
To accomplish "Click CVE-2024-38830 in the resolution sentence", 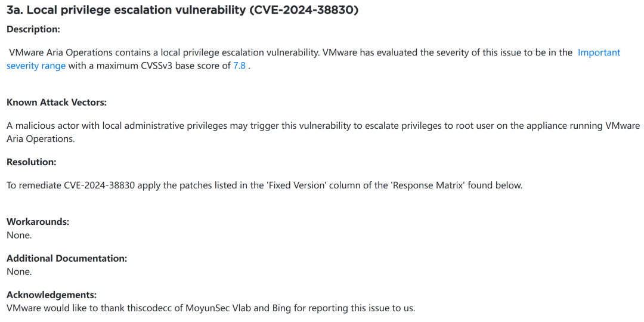I will pos(99,185).
